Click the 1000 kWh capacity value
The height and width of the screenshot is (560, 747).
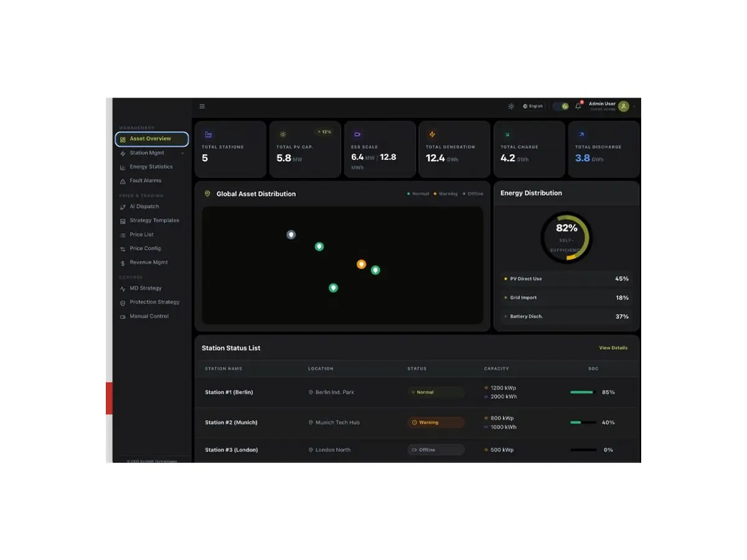(504, 427)
